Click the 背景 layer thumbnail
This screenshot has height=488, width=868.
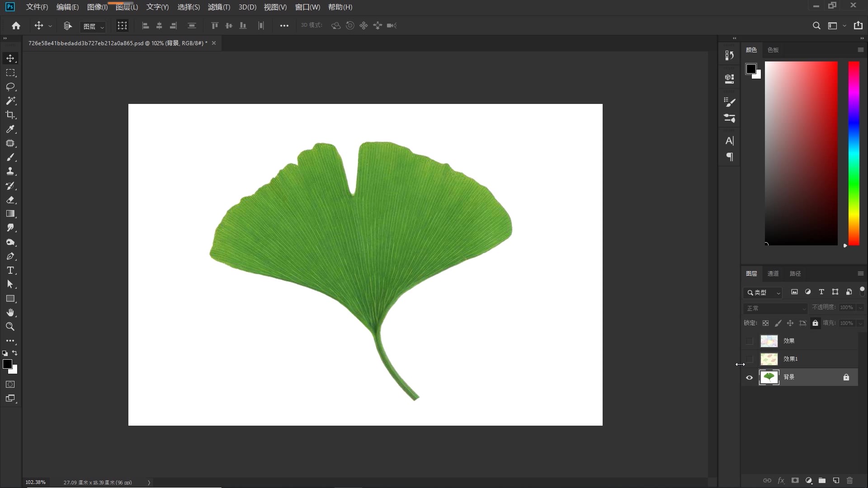click(x=769, y=377)
